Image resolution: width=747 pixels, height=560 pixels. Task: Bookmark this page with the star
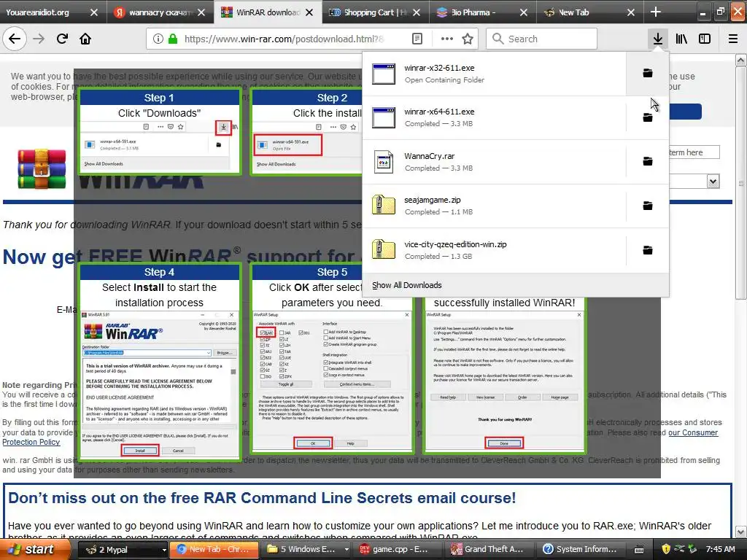[x=468, y=39]
